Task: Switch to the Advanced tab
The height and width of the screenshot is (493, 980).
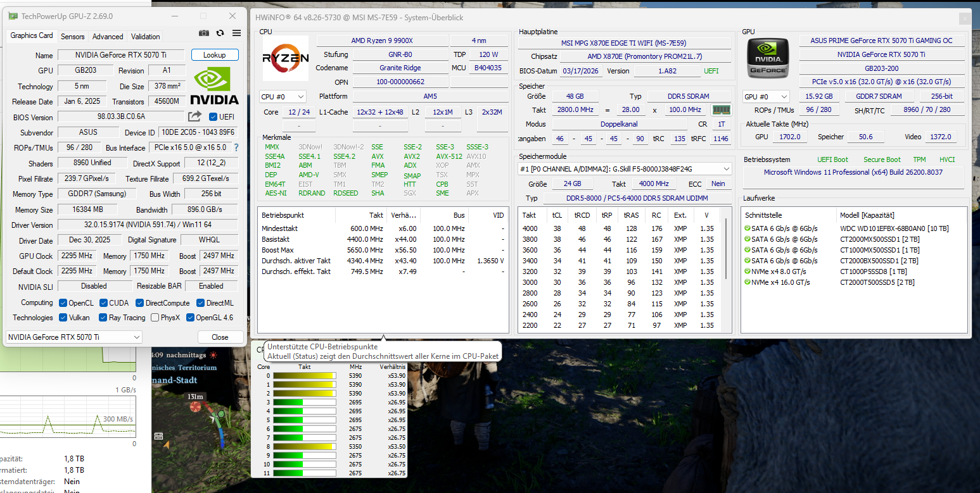Action: (108, 37)
